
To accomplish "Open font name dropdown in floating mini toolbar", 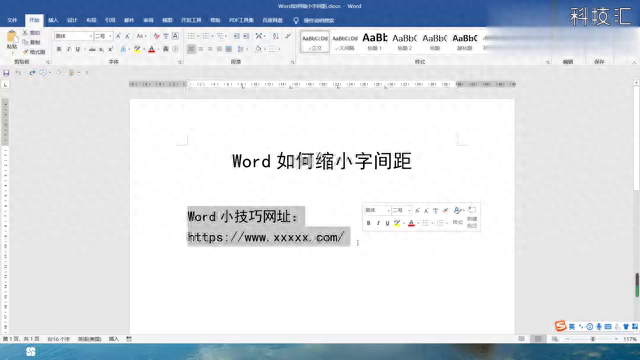I will 388,210.
